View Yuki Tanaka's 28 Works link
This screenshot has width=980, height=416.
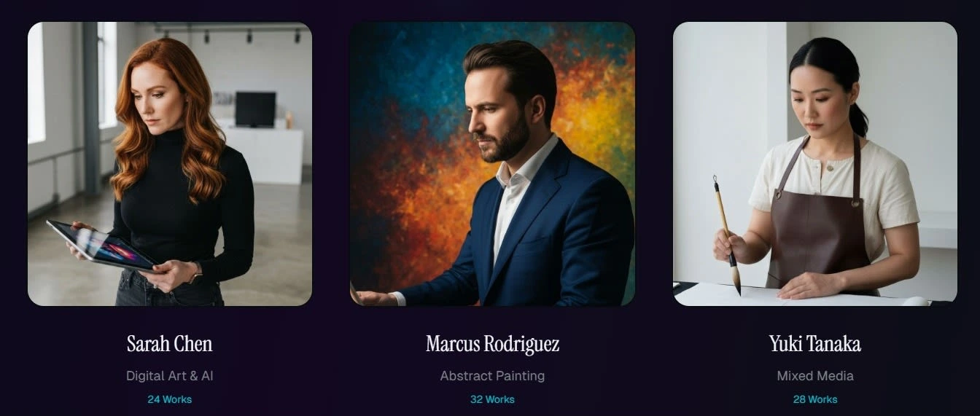[815, 399]
